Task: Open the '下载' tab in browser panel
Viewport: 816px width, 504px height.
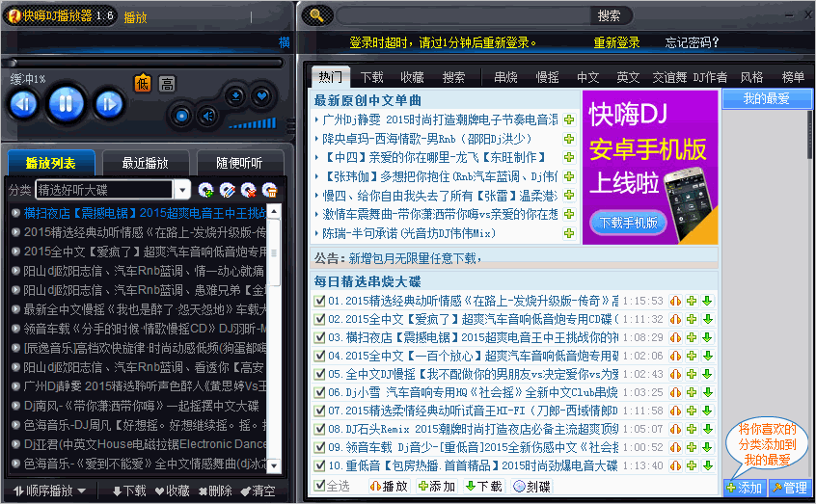Action: tap(371, 77)
